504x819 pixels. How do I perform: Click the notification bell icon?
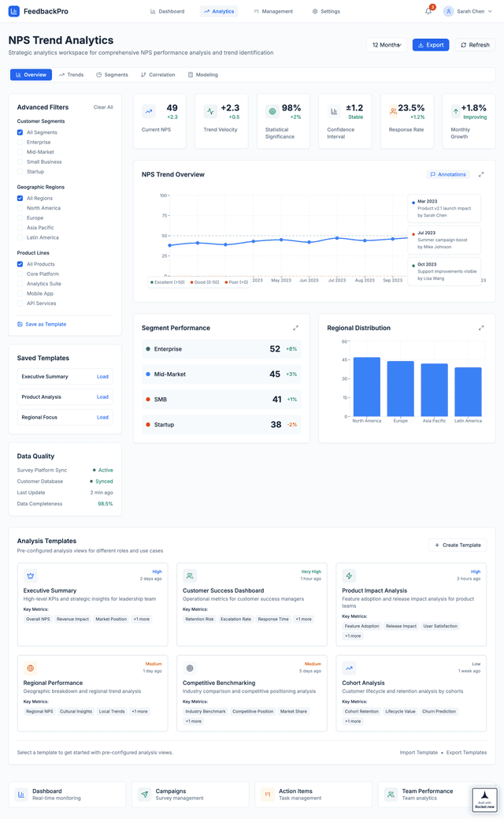[428, 12]
